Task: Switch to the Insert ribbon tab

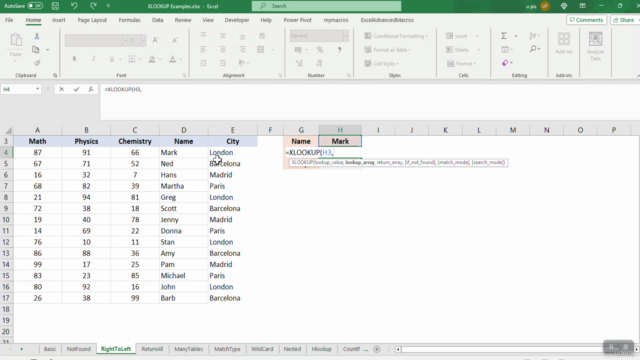Action: click(x=58, y=20)
